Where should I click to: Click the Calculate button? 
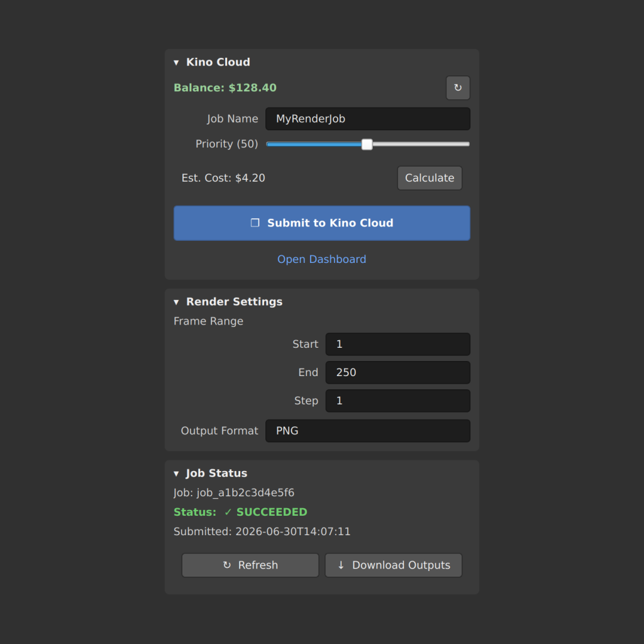click(430, 178)
